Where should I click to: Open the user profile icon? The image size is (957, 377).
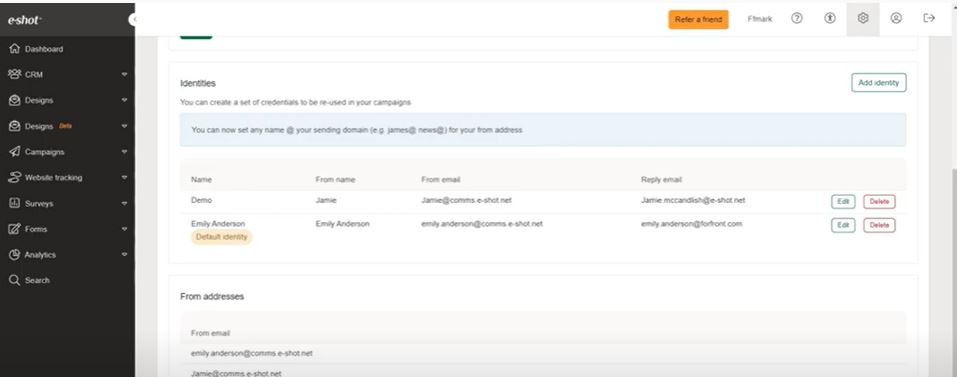pos(896,18)
